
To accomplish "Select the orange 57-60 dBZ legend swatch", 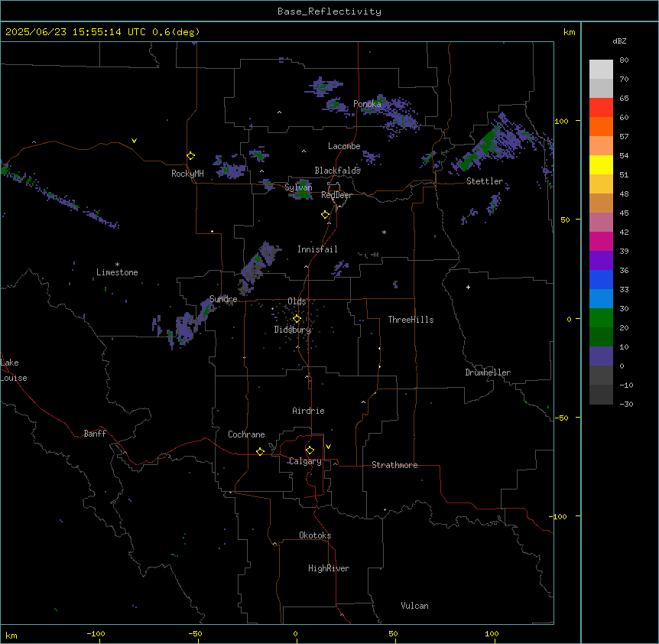I will point(601,126).
